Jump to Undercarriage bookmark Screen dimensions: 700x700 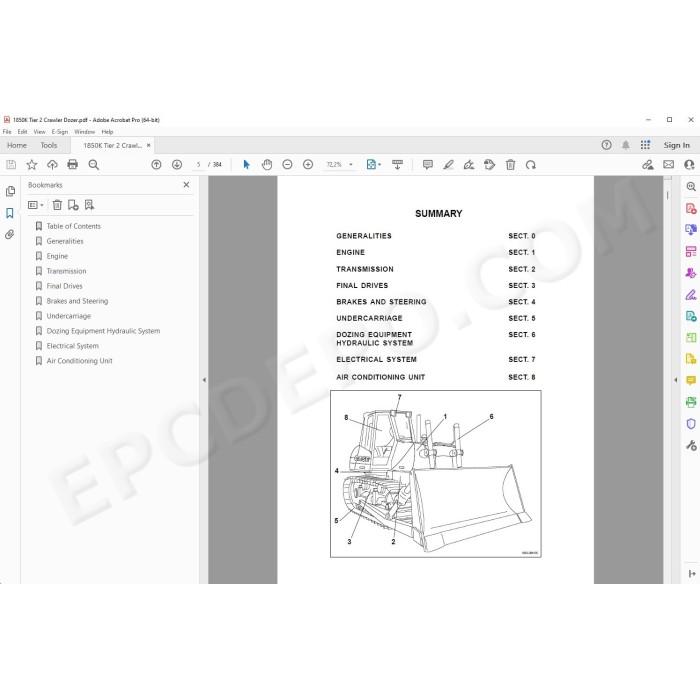pyautogui.click(x=68, y=316)
